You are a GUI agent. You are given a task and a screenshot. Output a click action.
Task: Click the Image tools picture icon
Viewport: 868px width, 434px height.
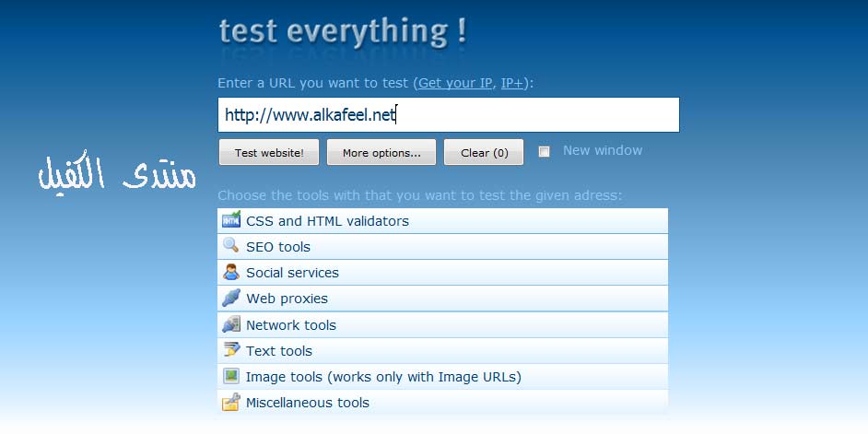pos(230,377)
